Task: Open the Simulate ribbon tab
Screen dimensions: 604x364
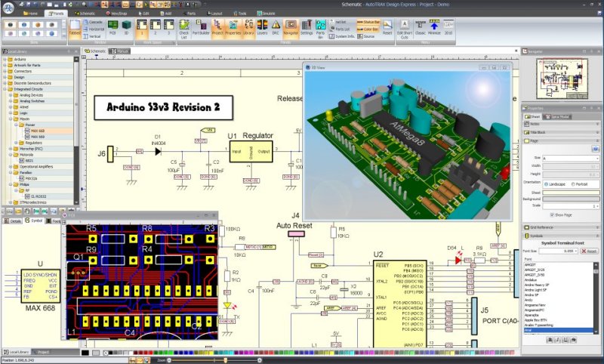Action: [267, 14]
